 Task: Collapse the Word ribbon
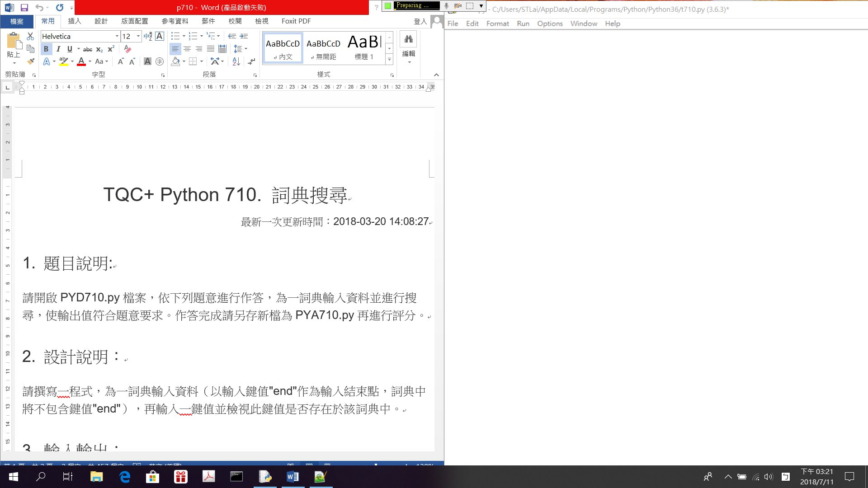tap(436, 75)
